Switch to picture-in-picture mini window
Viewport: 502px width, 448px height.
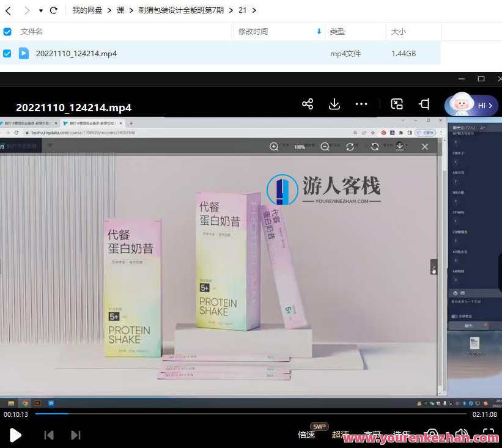point(397,104)
